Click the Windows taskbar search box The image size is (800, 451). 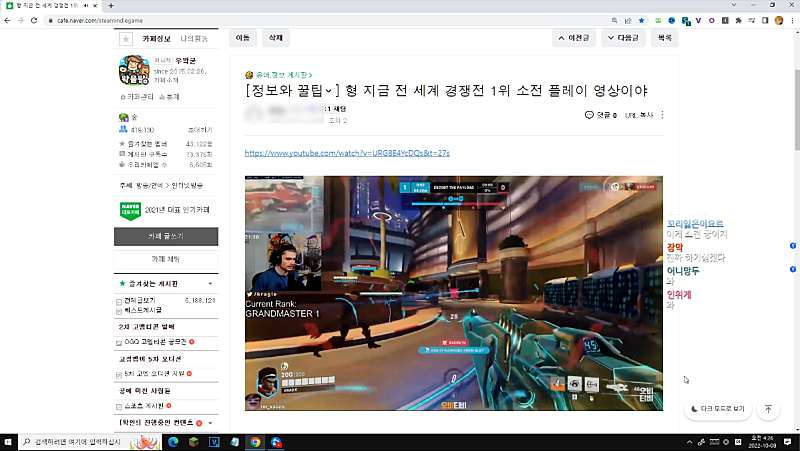point(90,442)
